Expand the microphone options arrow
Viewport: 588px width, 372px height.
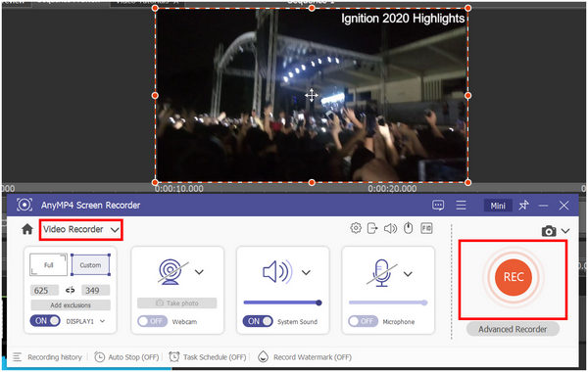coord(408,274)
